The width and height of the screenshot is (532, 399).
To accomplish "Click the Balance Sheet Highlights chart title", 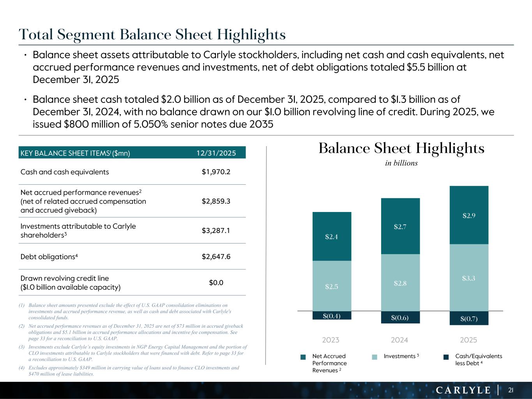I will pos(401,148).
